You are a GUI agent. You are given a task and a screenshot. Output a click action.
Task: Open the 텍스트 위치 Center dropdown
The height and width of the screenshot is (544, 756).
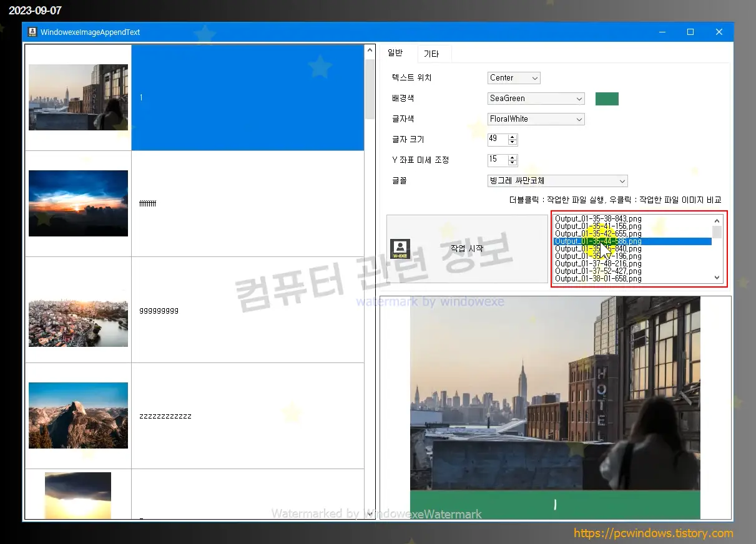click(514, 78)
